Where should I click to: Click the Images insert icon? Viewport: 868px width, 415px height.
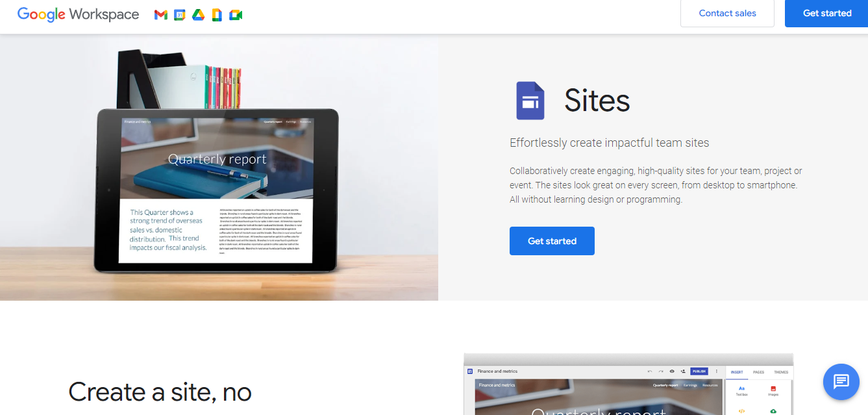pos(773,391)
